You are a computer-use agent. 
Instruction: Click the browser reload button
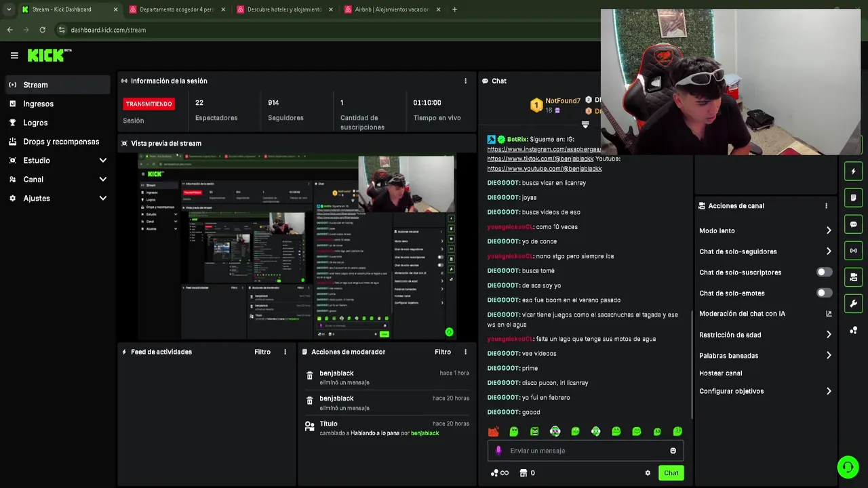tap(42, 30)
